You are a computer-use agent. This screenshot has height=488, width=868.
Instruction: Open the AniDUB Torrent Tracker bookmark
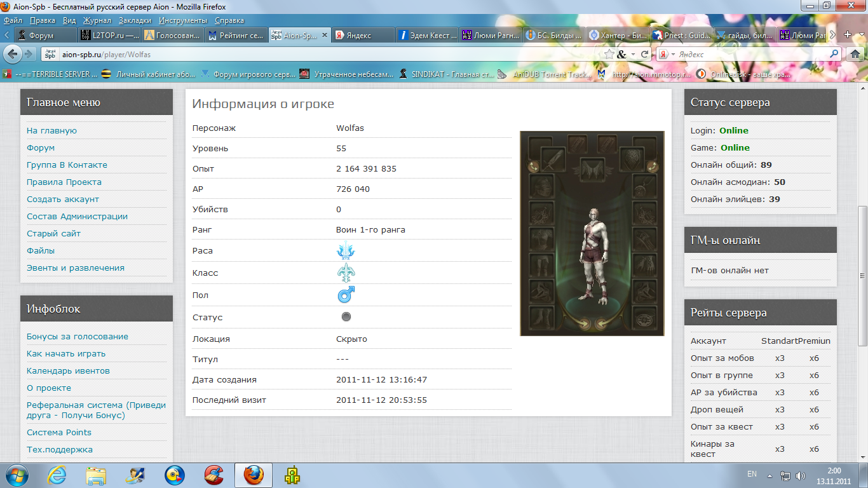(545, 74)
